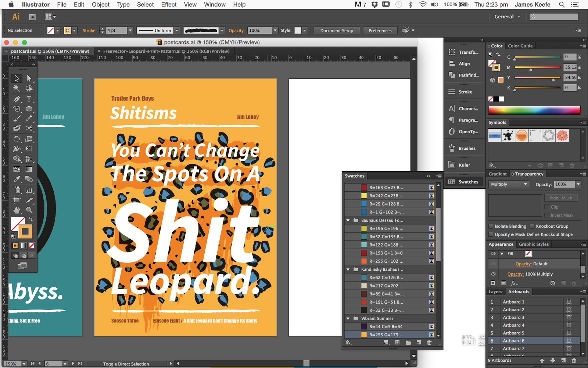Activate the Type tool

[x=29, y=99]
